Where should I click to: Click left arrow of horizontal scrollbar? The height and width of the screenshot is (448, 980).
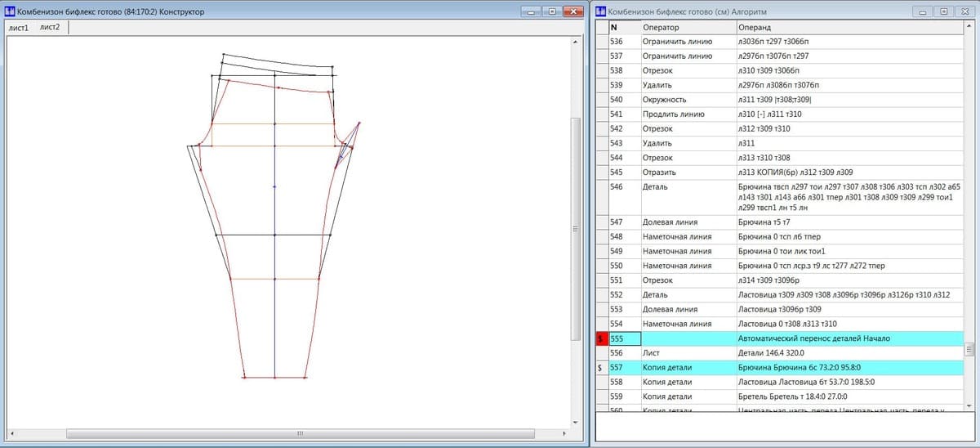11,433
